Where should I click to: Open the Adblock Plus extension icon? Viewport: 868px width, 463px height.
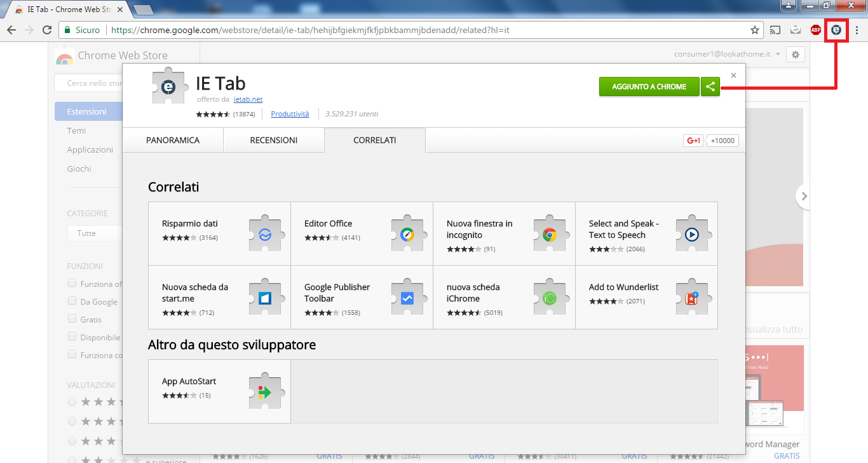816,30
